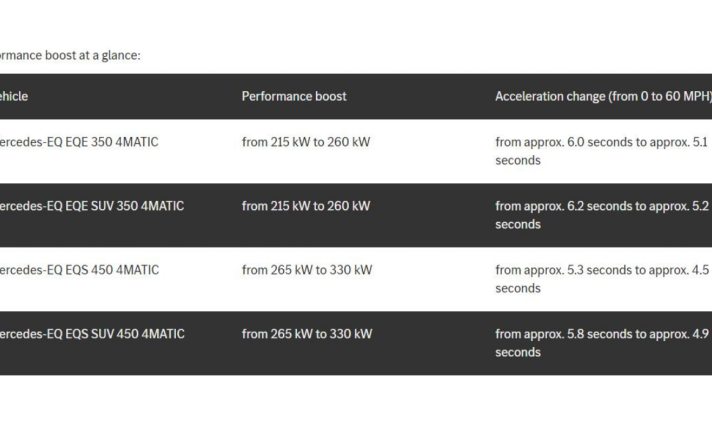Click 'seconds' under the EQS SUV acceleration

[518, 353]
